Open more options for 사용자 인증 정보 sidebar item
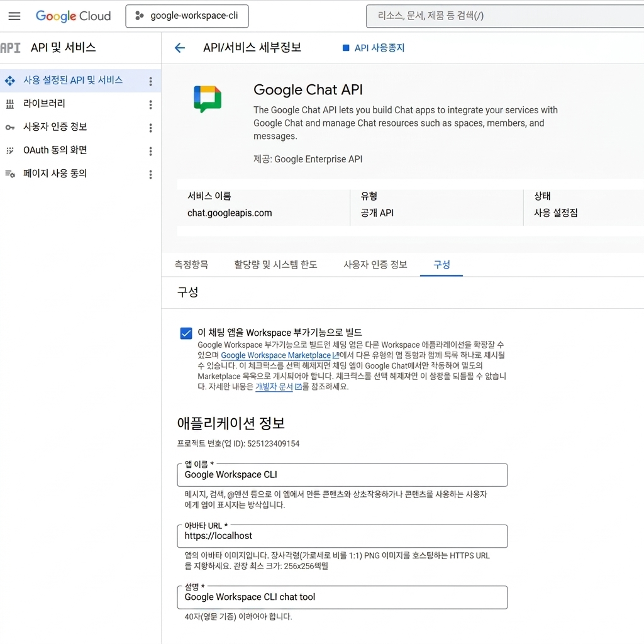Viewport: 644px width, 644px height. [151, 128]
